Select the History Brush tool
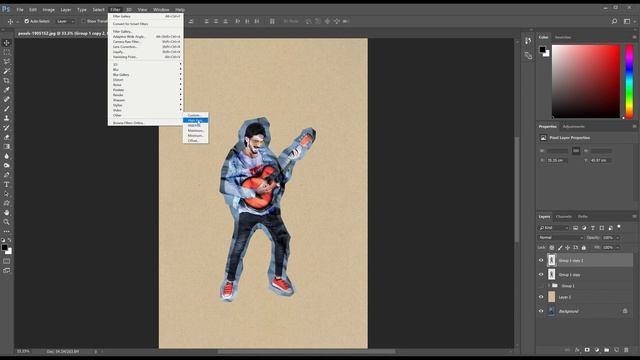 7,128
